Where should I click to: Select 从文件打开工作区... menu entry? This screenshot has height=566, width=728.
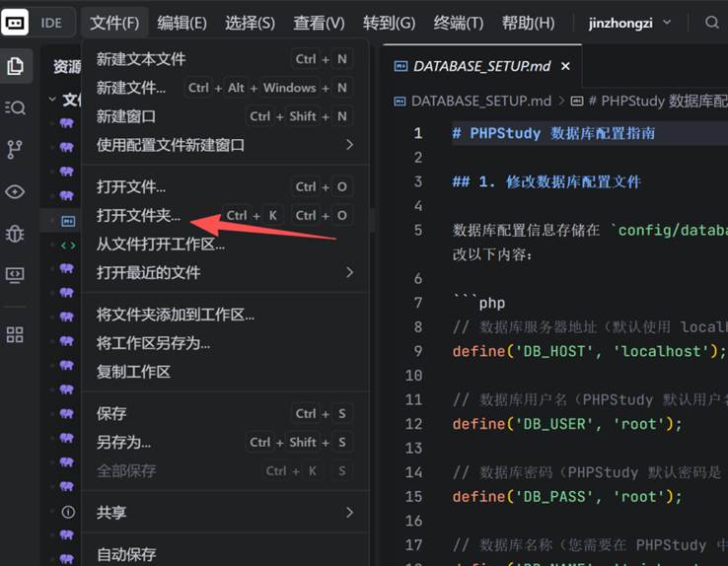225,244
